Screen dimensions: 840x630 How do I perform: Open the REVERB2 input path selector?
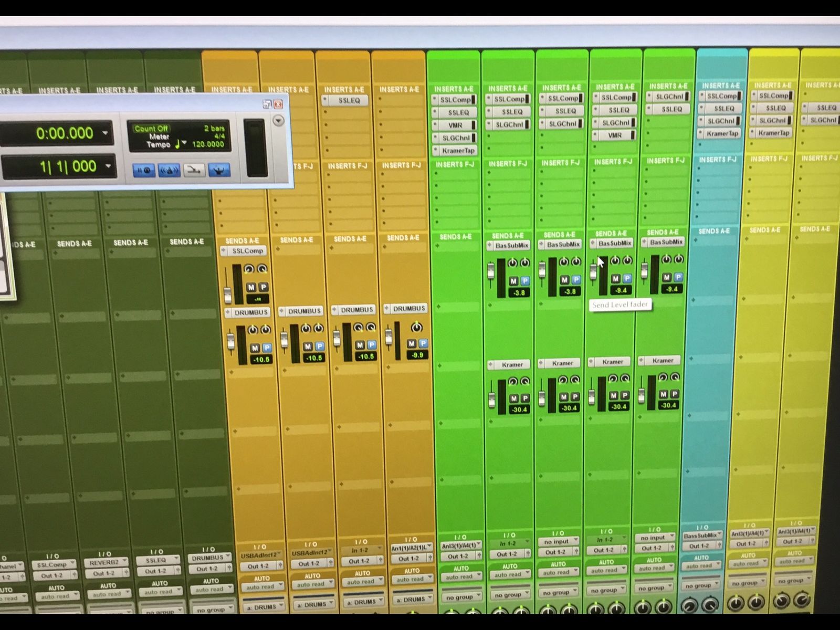click(x=104, y=562)
